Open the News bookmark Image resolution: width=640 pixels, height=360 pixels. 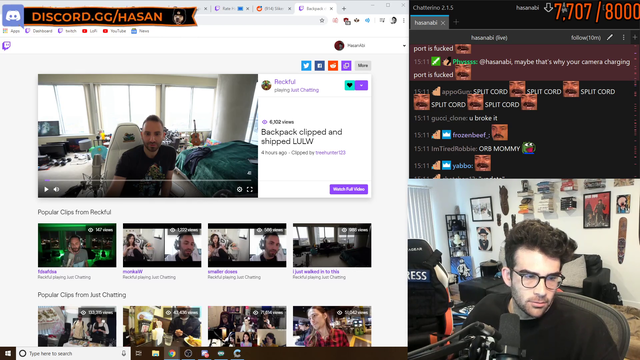click(140, 31)
